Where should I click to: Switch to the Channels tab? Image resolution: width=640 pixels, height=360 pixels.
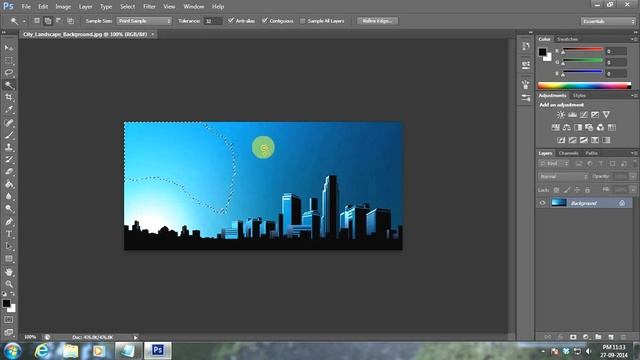[568, 153]
